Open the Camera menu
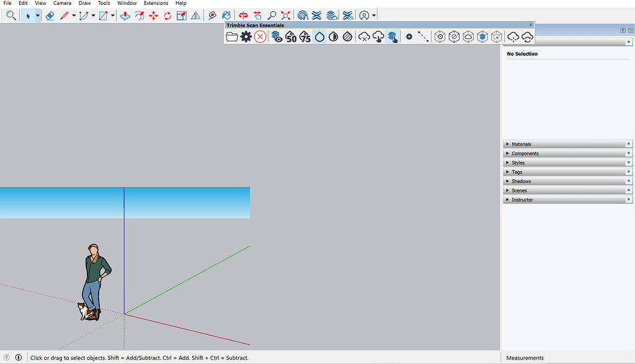This screenshot has width=635, height=364. click(x=62, y=3)
